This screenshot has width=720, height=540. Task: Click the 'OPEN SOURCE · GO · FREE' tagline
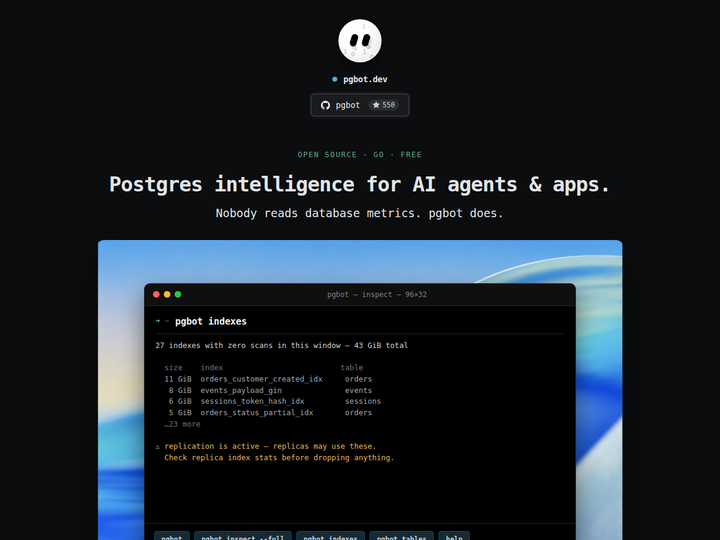[360, 155]
